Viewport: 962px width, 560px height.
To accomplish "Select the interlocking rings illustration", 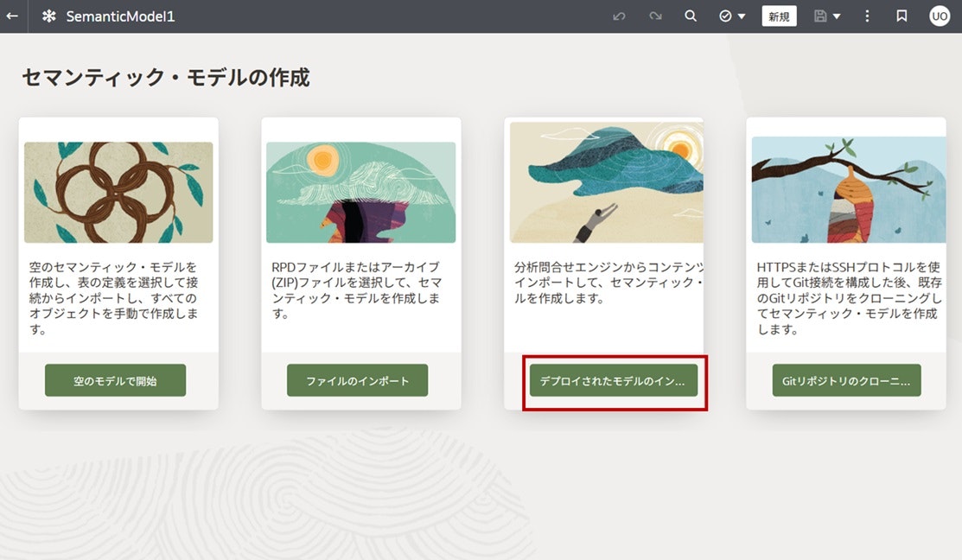I will [x=118, y=193].
